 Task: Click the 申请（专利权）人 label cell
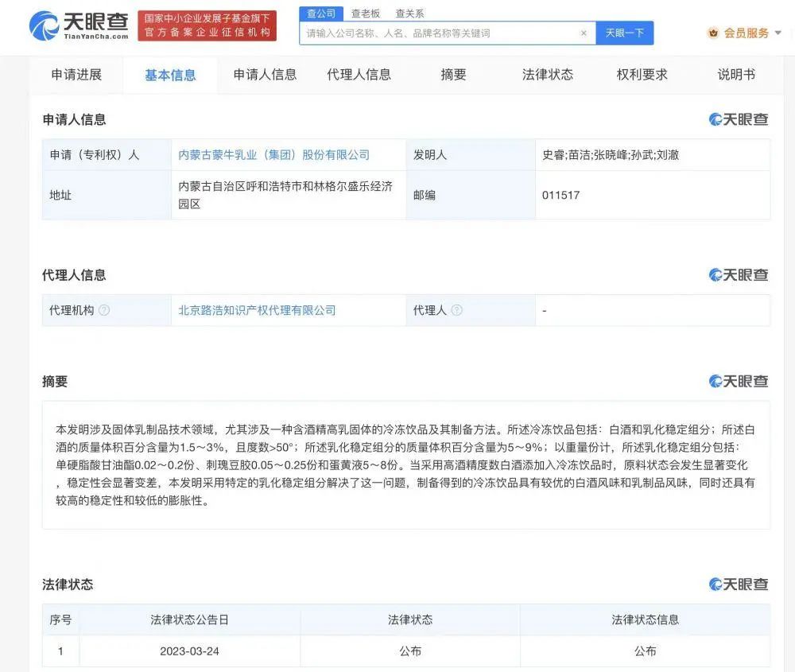(x=107, y=155)
